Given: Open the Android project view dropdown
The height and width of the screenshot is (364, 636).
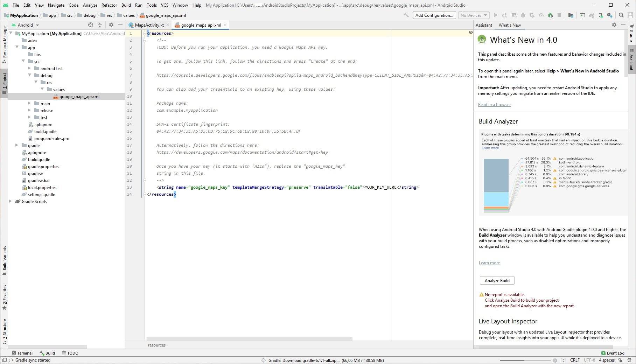Looking at the screenshot, I should pyautogui.click(x=25, y=25).
